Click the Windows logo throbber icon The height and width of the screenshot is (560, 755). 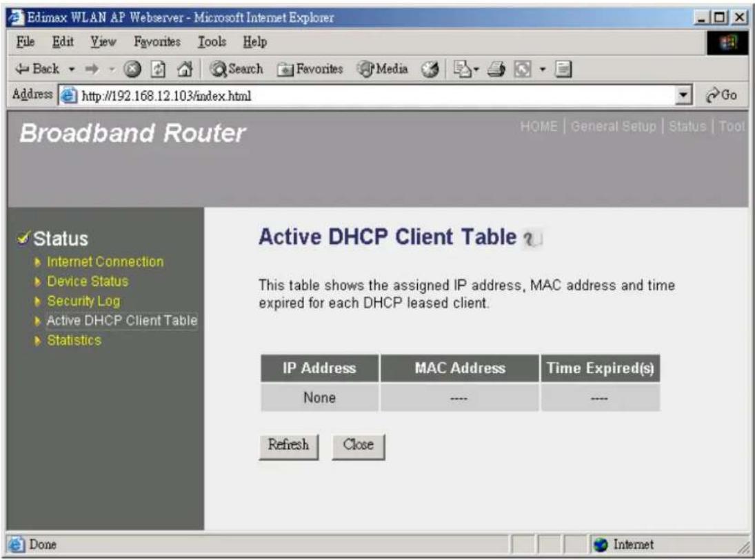pyautogui.click(x=727, y=43)
